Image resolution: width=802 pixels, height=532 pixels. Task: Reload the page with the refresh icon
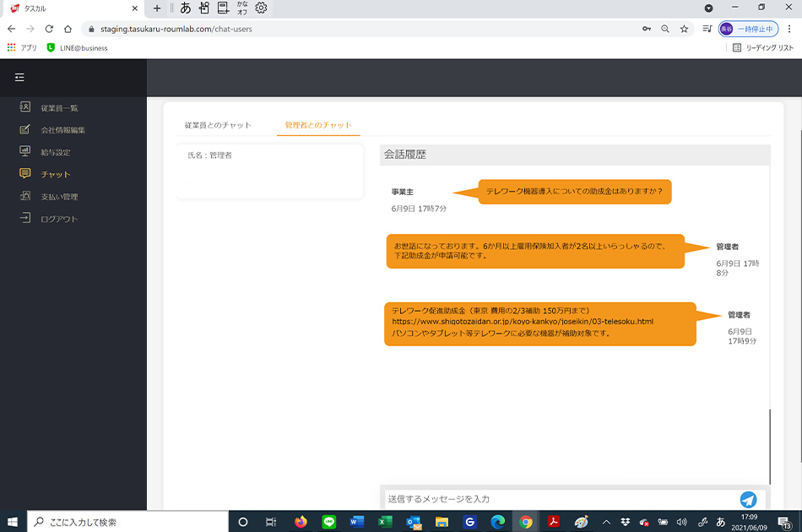tap(49, 29)
